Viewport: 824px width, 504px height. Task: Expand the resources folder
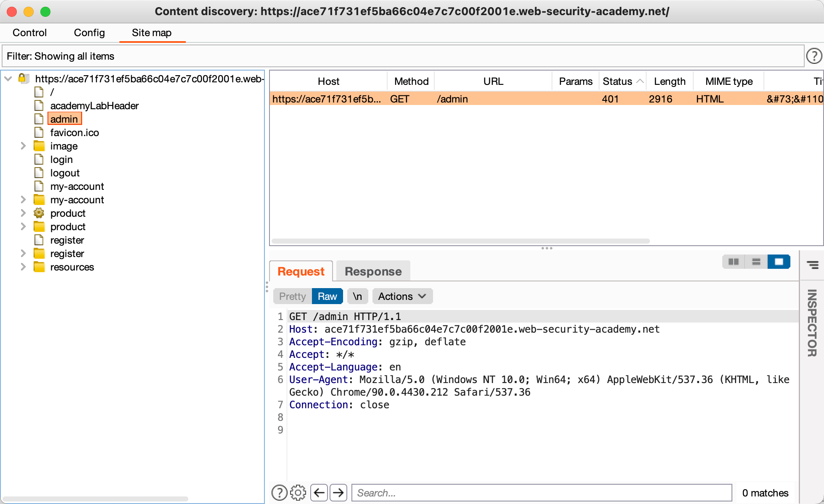coord(24,267)
